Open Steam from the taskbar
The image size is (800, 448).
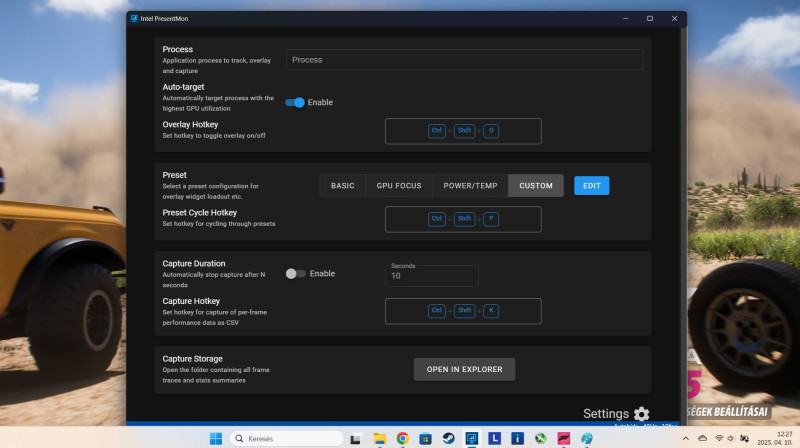click(448, 438)
